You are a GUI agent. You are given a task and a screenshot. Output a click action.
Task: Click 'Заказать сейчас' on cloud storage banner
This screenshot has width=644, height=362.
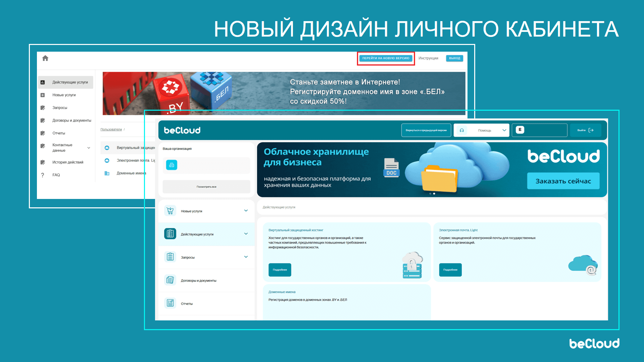point(563,181)
